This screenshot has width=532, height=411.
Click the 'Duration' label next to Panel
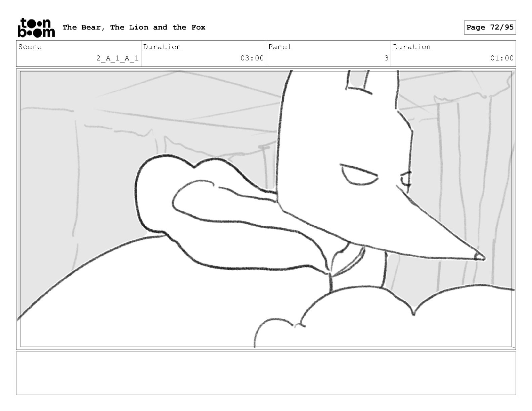click(412, 47)
